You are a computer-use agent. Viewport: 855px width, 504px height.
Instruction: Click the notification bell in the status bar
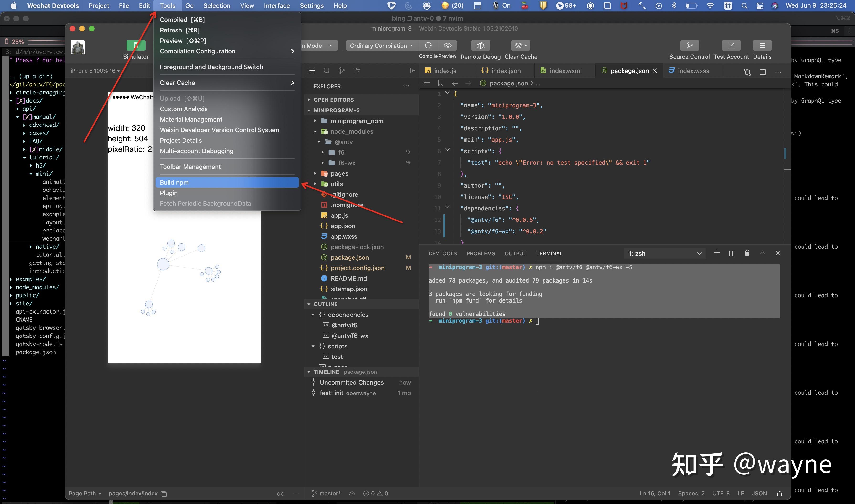[779, 493]
